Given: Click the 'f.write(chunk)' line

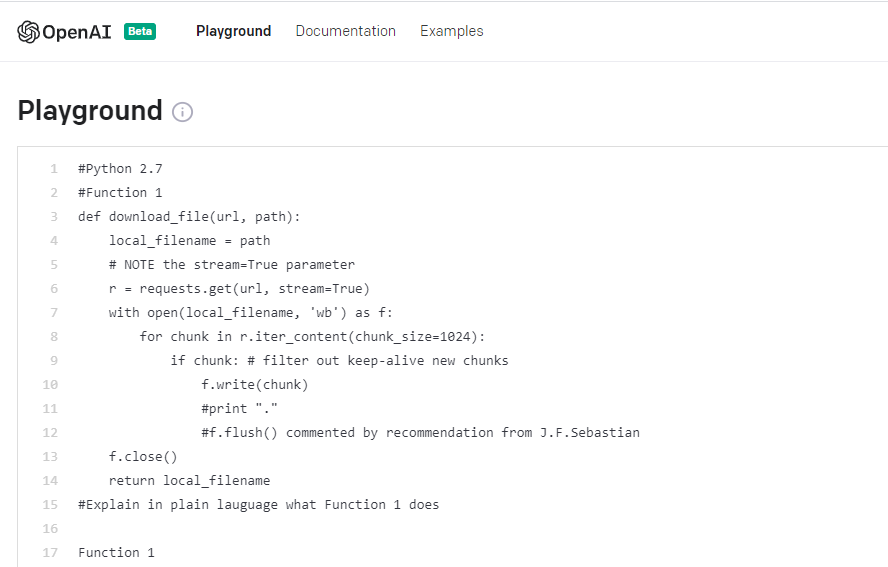Looking at the screenshot, I should [x=254, y=385].
